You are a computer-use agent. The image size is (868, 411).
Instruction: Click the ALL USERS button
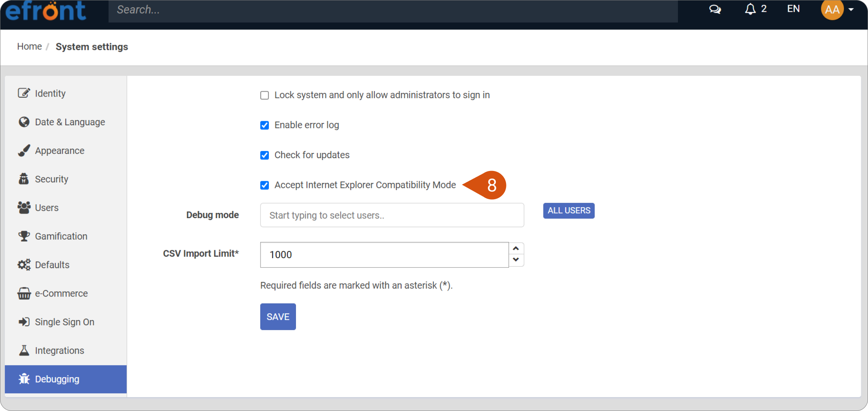point(569,211)
